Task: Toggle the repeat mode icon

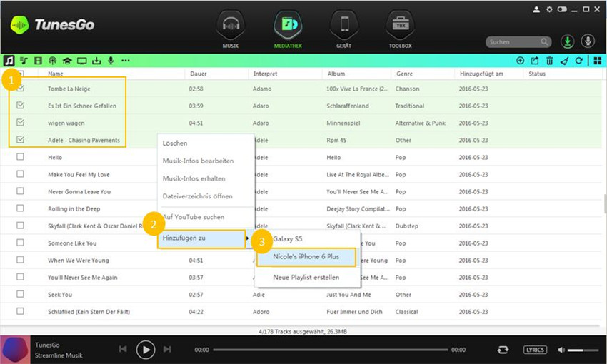Action: click(503, 350)
